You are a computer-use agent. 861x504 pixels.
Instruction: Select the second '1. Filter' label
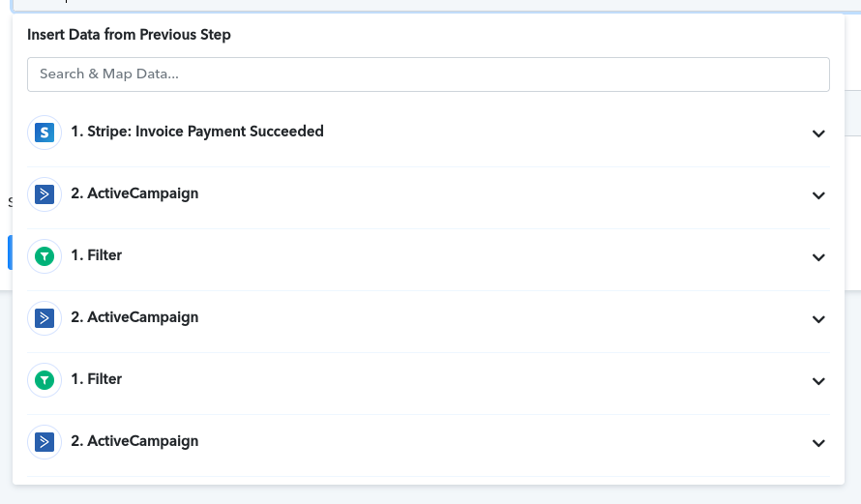point(96,379)
